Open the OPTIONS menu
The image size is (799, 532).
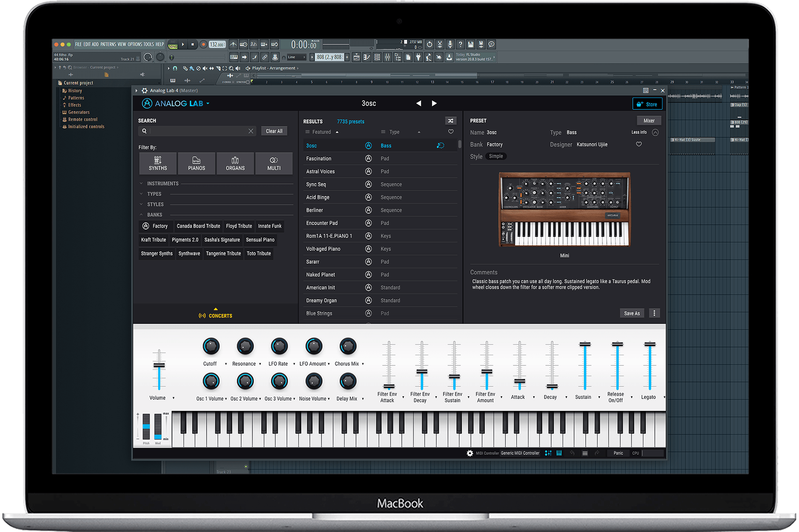pyautogui.click(x=135, y=44)
